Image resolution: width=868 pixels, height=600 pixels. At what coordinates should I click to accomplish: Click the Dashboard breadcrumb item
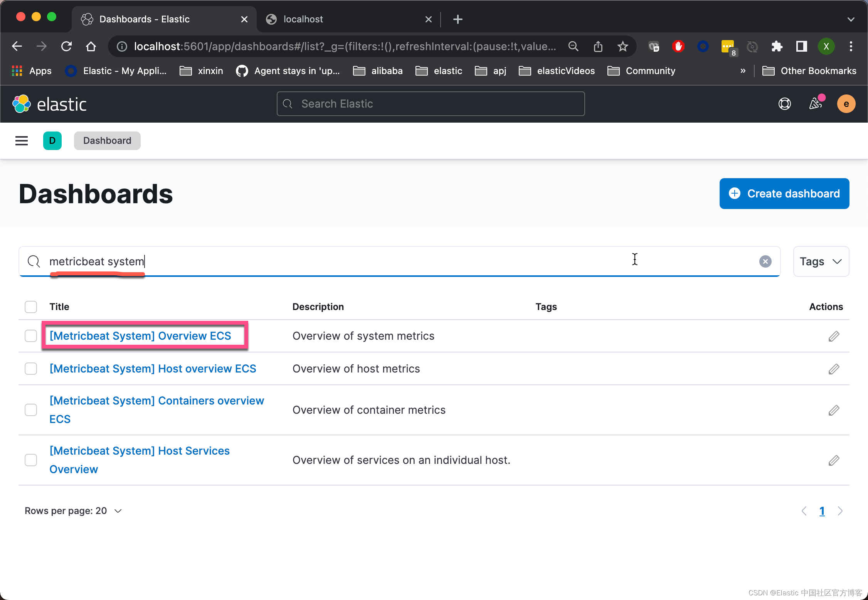point(107,141)
